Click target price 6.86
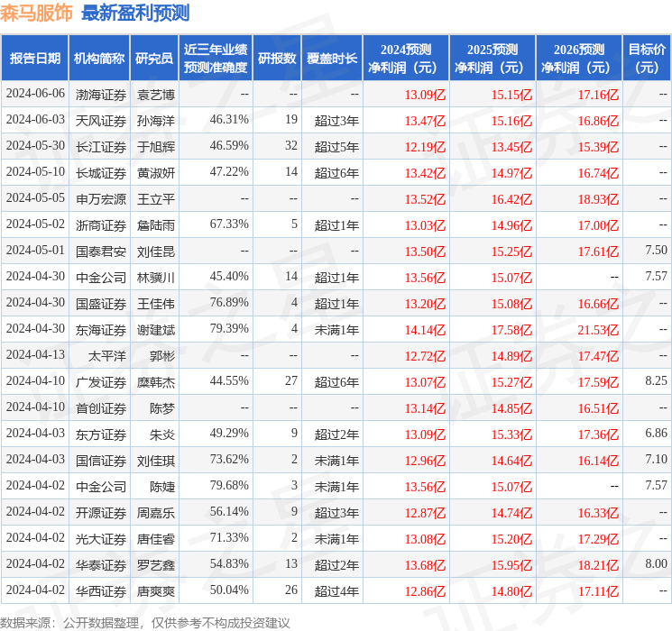The width and height of the screenshot is (672, 631). [656, 433]
